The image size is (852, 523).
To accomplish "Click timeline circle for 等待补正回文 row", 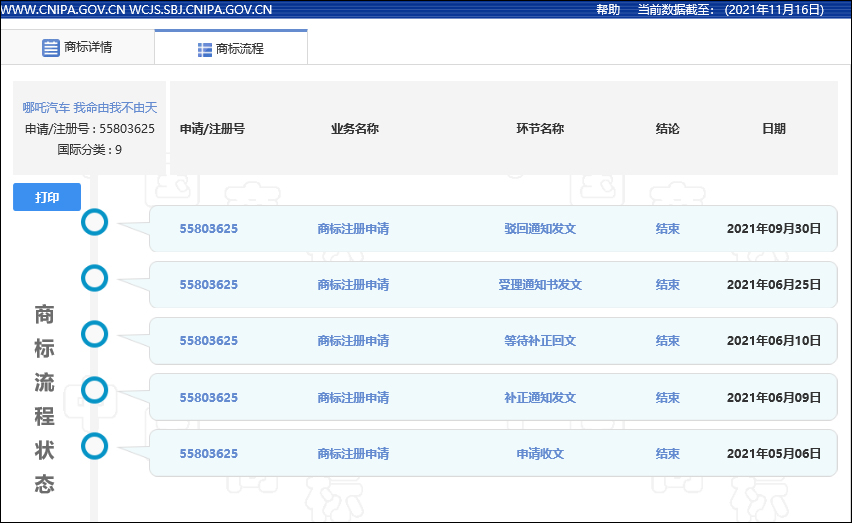I will tap(94, 333).
